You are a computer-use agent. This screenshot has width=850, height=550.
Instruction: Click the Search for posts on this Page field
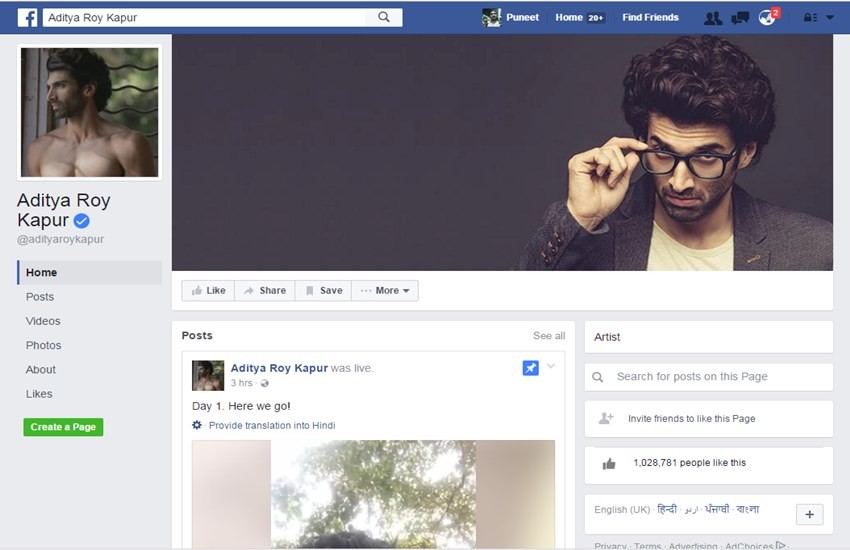click(708, 377)
